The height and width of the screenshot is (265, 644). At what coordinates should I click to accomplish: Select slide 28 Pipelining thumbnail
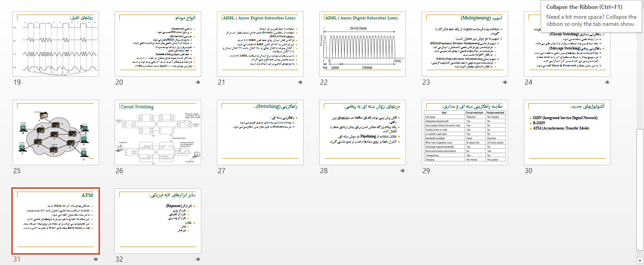point(363,133)
